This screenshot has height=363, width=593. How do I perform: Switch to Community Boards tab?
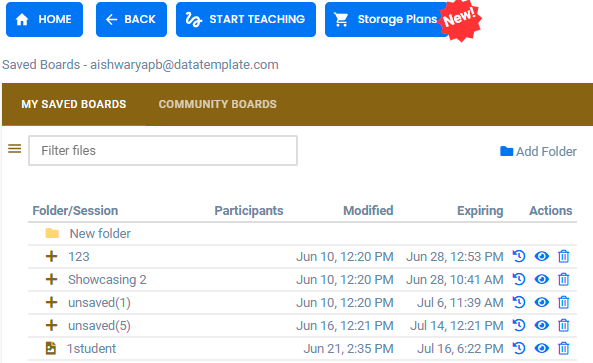(x=217, y=104)
